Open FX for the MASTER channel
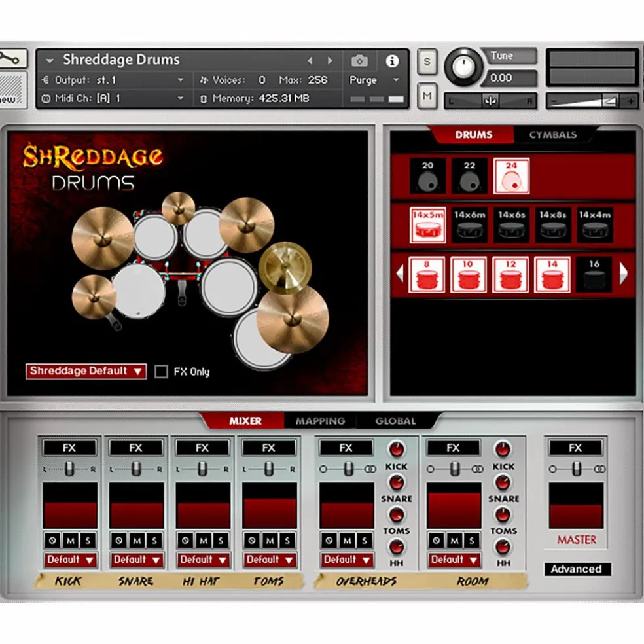 coord(576,448)
